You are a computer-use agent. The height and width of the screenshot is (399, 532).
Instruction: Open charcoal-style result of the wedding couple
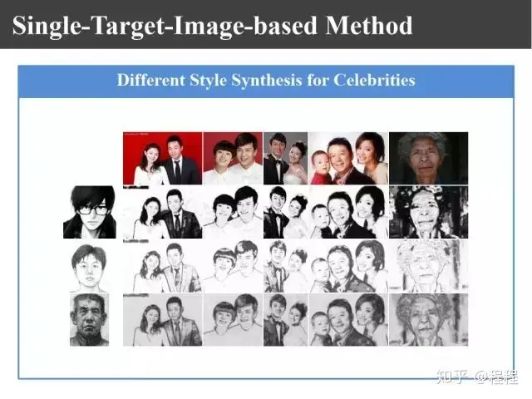click(x=163, y=319)
